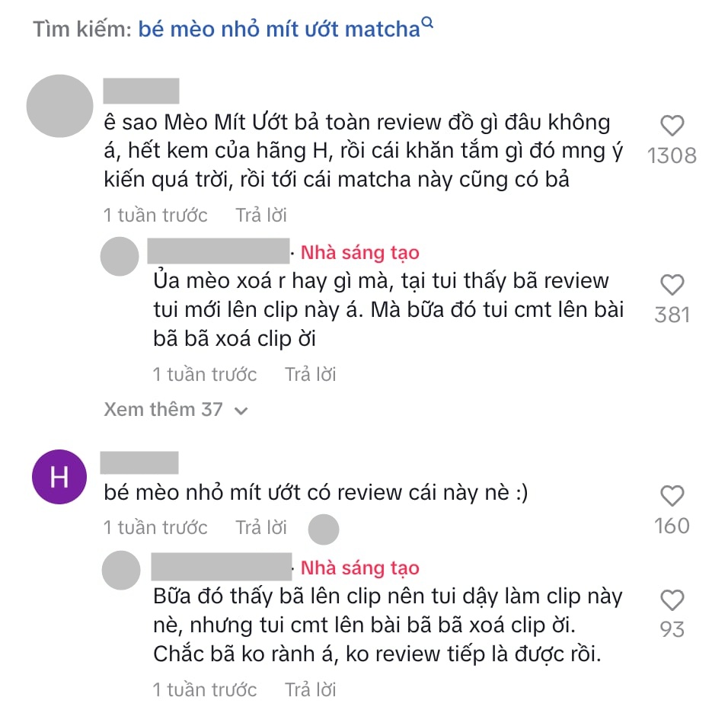Viewport: 728px width, 710px height.
Task: Tap the heart showing 381 likes
Action: (672, 285)
